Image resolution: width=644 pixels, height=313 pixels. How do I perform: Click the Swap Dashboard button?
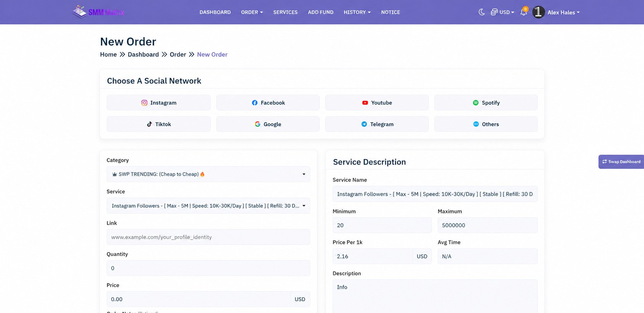(621, 162)
